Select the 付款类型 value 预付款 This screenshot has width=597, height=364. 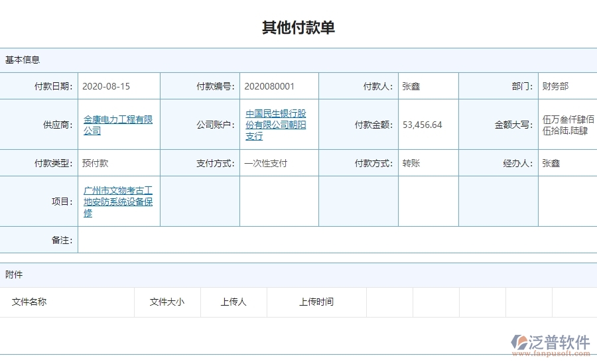pyautogui.click(x=95, y=163)
